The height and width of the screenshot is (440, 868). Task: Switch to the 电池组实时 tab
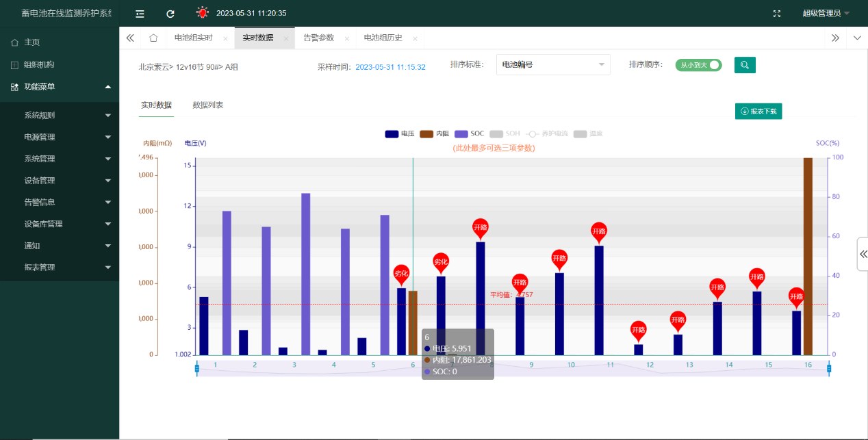(194, 38)
